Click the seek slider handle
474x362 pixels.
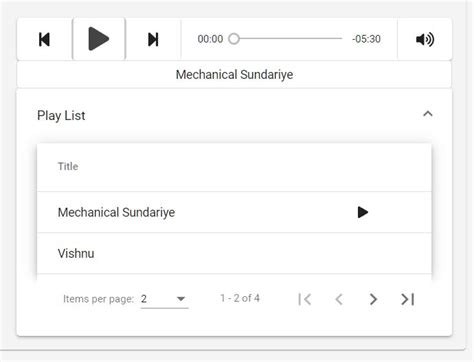234,39
